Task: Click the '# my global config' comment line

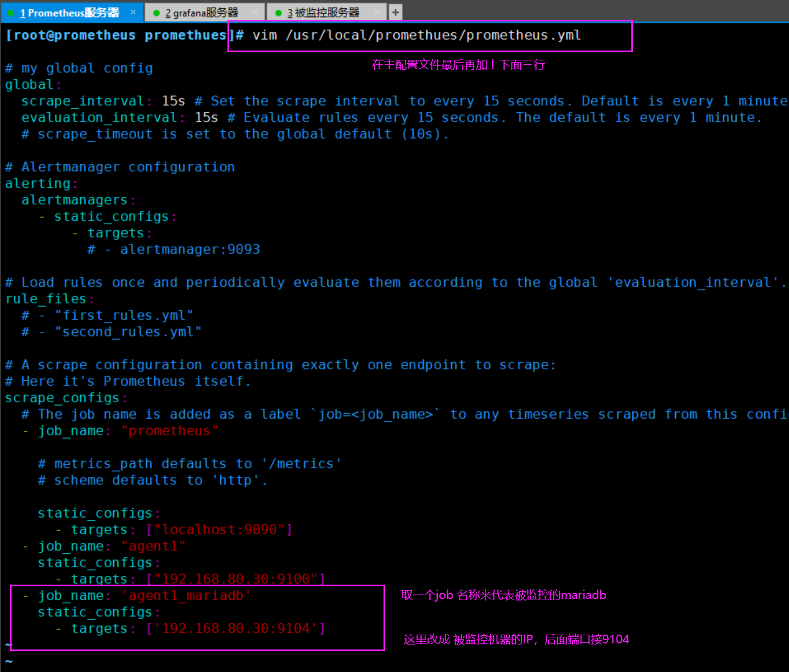Action: click(x=79, y=68)
